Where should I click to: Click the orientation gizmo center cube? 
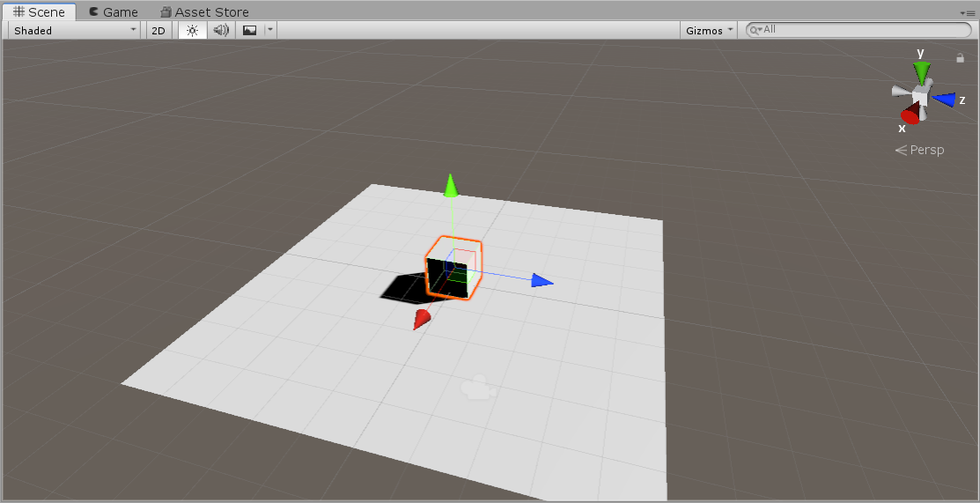920,96
